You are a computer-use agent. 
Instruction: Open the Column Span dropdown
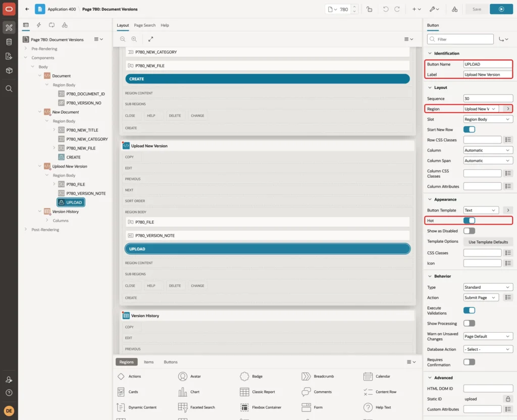coord(488,161)
